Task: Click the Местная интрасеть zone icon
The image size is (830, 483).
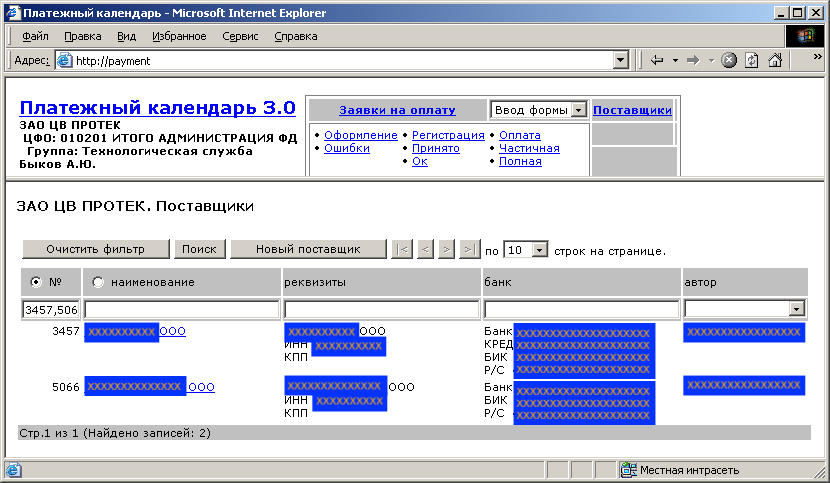Action: click(628, 470)
